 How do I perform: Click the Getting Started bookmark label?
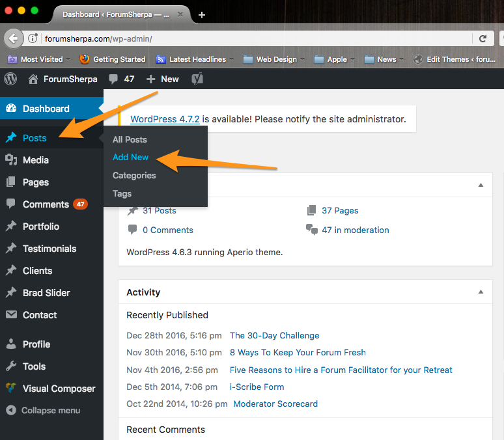[x=119, y=59]
